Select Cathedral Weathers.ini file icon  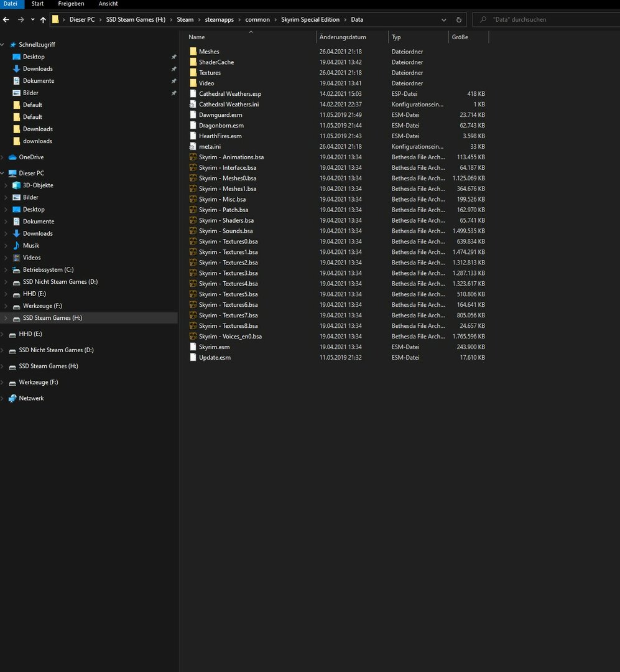(x=193, y=104)
